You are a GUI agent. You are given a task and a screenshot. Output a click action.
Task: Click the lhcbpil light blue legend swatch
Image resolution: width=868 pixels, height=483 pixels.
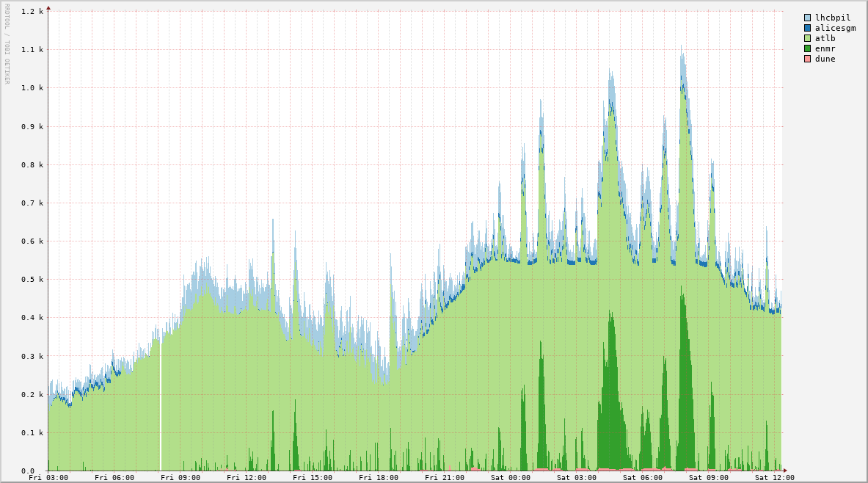point(808,18)
